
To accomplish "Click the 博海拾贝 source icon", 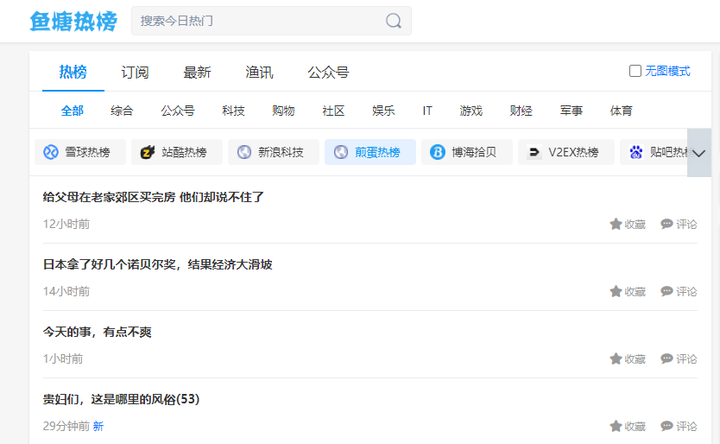I will tap(437, 153).
